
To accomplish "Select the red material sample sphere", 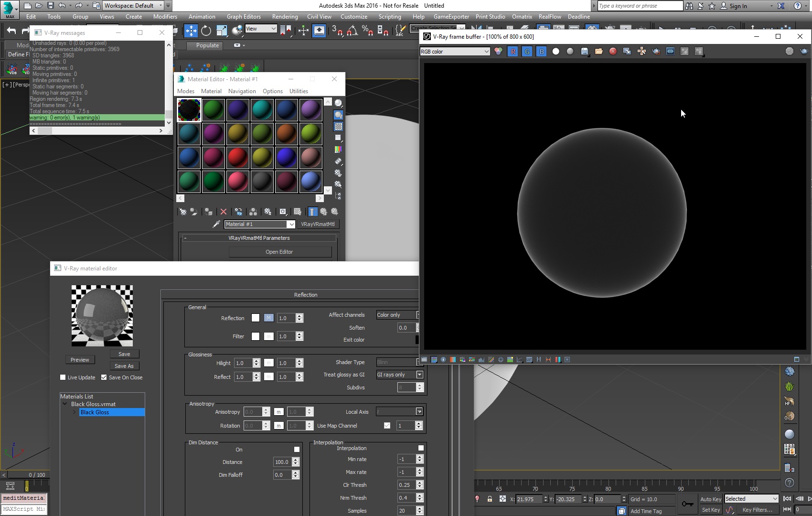I will (237, 158).
